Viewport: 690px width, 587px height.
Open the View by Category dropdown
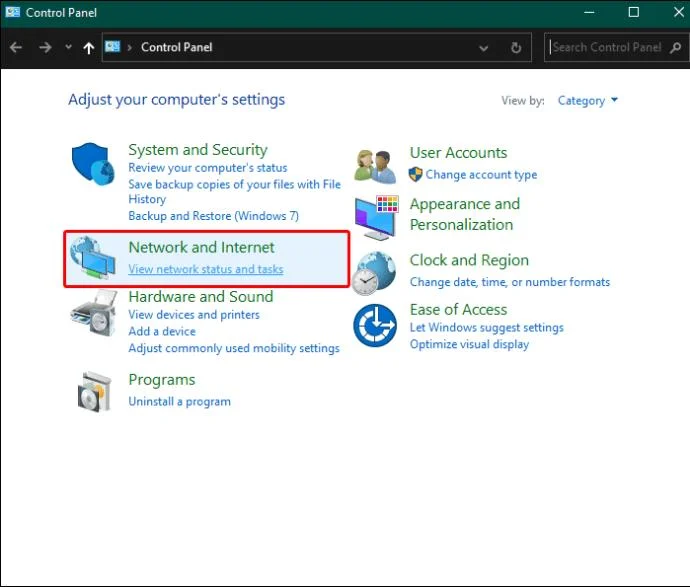pyautogui.click(x=587, y=101)
